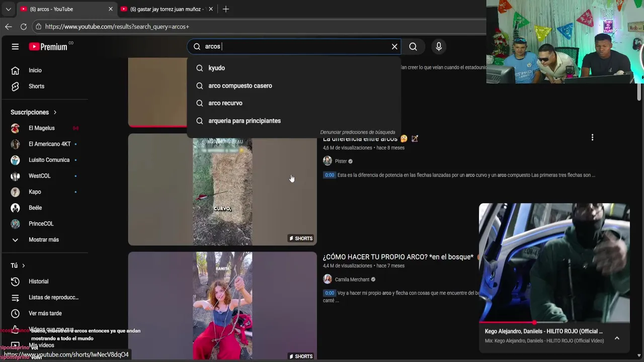The image size is (644, 362).
Task: Click the HILITO ROJO miniplayer video
Action: click(554, 262)
